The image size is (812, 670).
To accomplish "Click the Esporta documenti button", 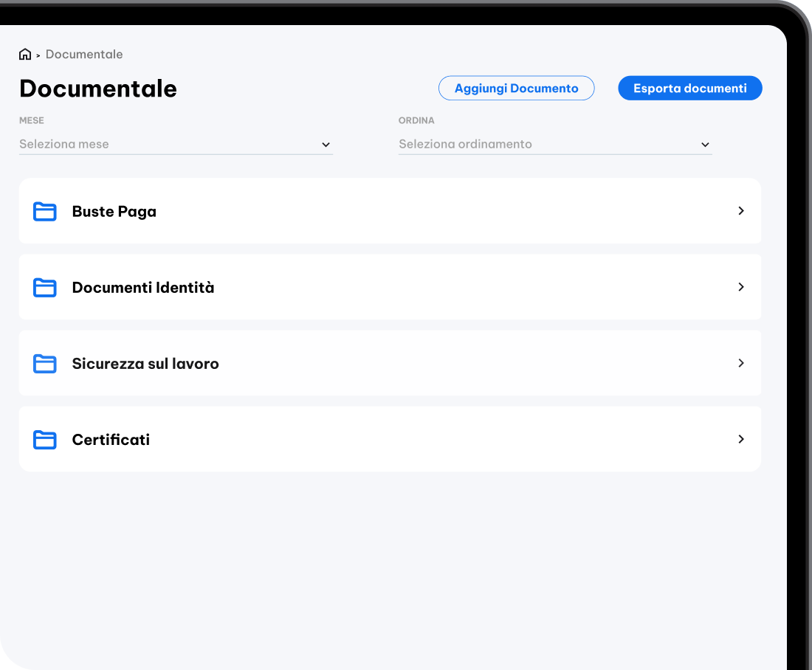I will pyautogui.click(x=689, y=88).
